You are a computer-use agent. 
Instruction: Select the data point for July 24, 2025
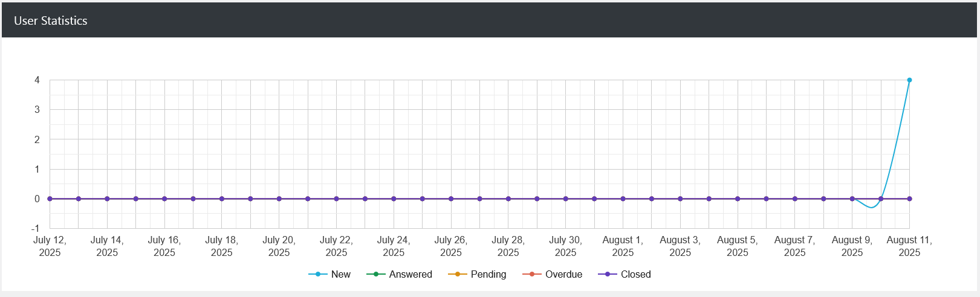tap(394, 199)
